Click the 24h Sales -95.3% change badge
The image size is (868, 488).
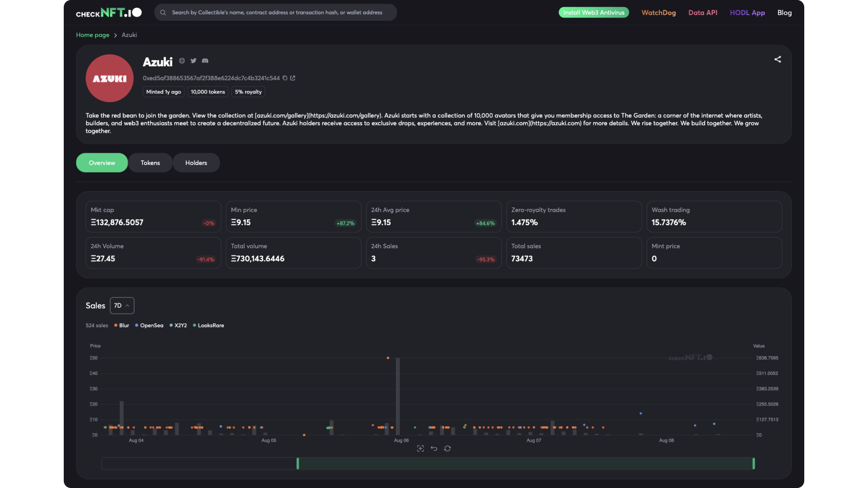(x=486, y=259)
